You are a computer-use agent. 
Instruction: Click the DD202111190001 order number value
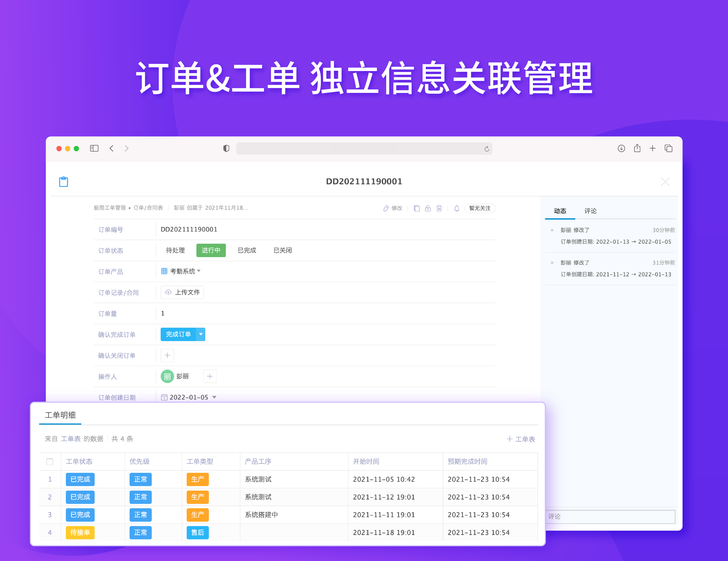pyautogui.click(x=189, y=229)
